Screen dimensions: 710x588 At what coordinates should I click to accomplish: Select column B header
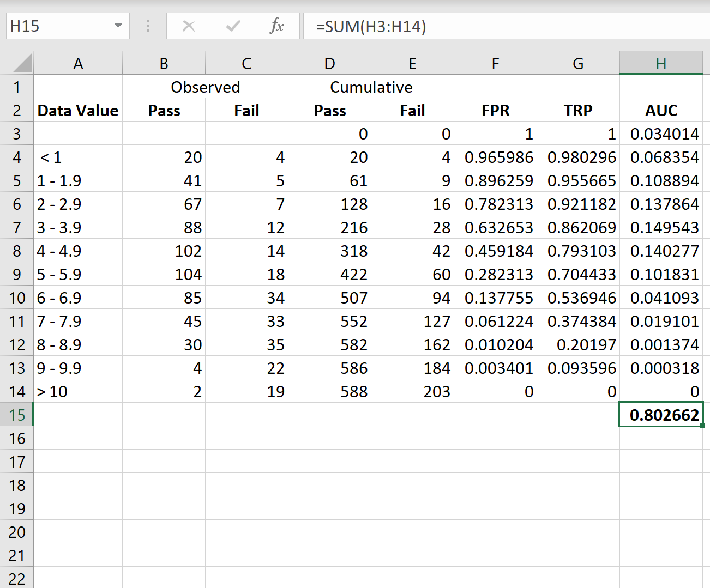pos(164,63)
